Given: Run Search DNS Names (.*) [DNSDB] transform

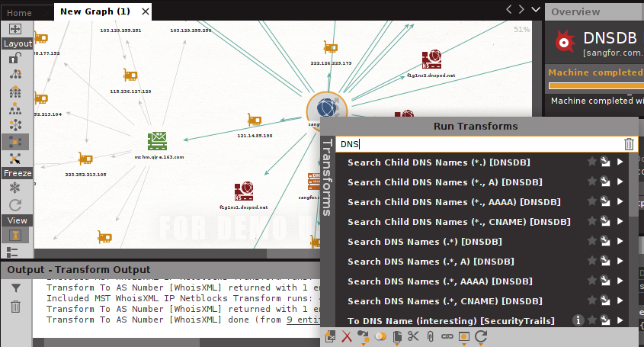Looking at the screenshot, I should (425, 242).
